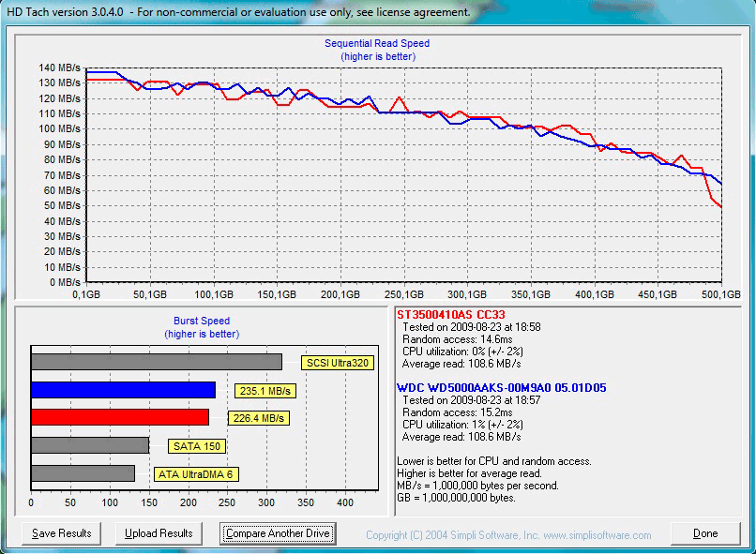Click the 226.4 MB/s value label
The height and width of the screenshot is (554, 756).
pyautogui.click(x=259, y=418)
